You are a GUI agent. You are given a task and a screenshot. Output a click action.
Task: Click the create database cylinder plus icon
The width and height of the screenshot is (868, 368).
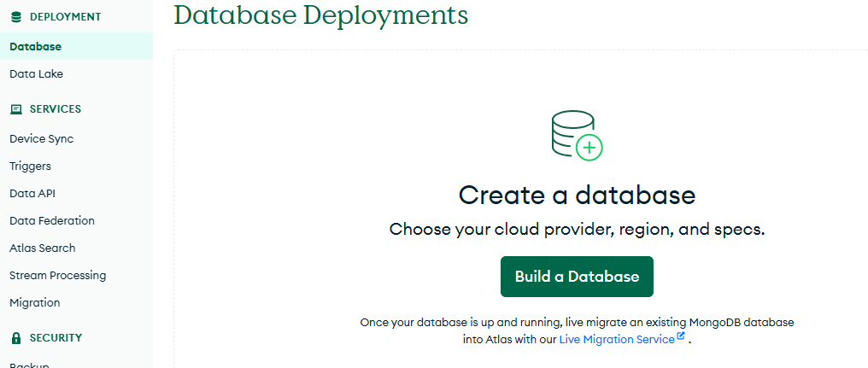tap(577, 136)
